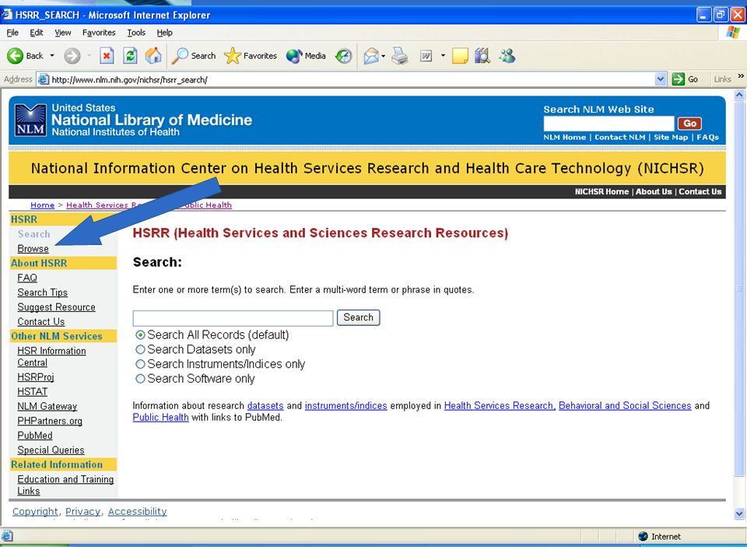Image resolution: width=747 pixels, height=560 pixels.
Task: Click the green Go arrow button
Action: click(x=678, y=79)
